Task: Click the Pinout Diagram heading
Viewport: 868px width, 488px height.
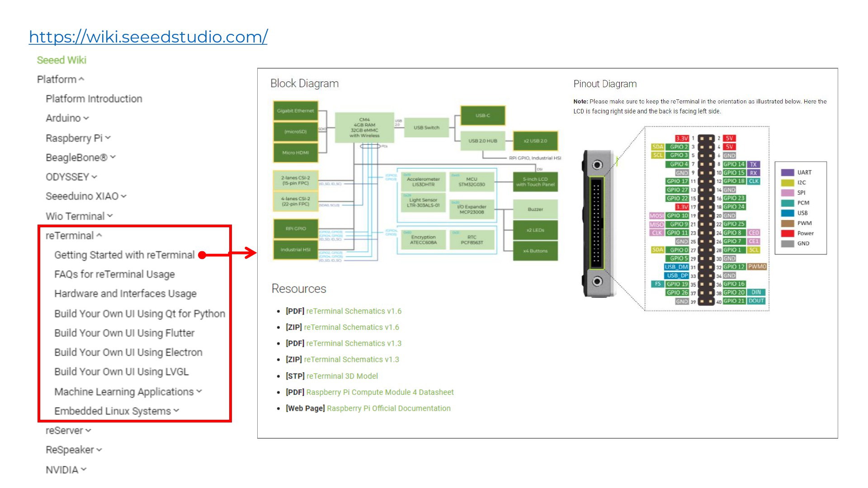Action: click(x=605, y=84)
